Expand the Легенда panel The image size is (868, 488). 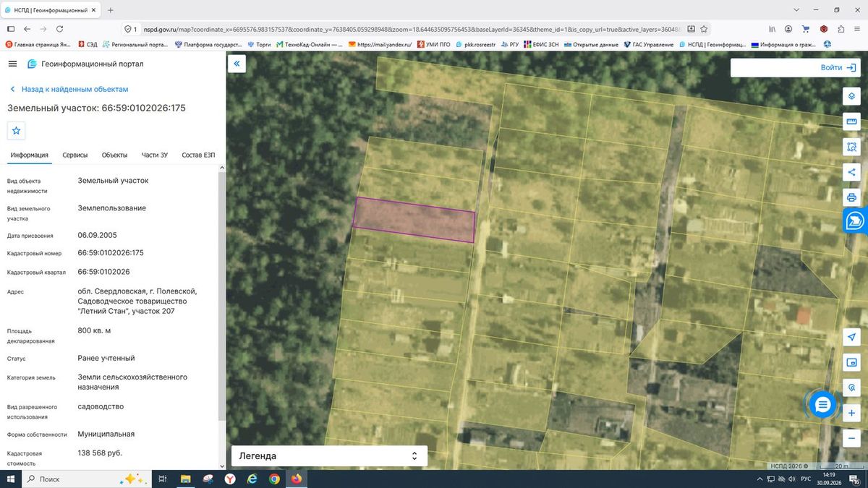tap(329, 456)
